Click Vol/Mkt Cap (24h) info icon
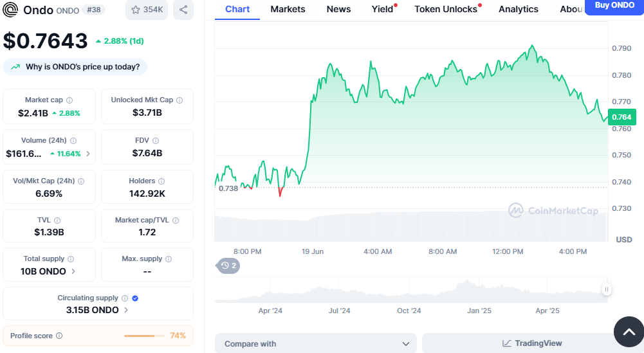The image size is (644, 353). click(x=81, y=181)
